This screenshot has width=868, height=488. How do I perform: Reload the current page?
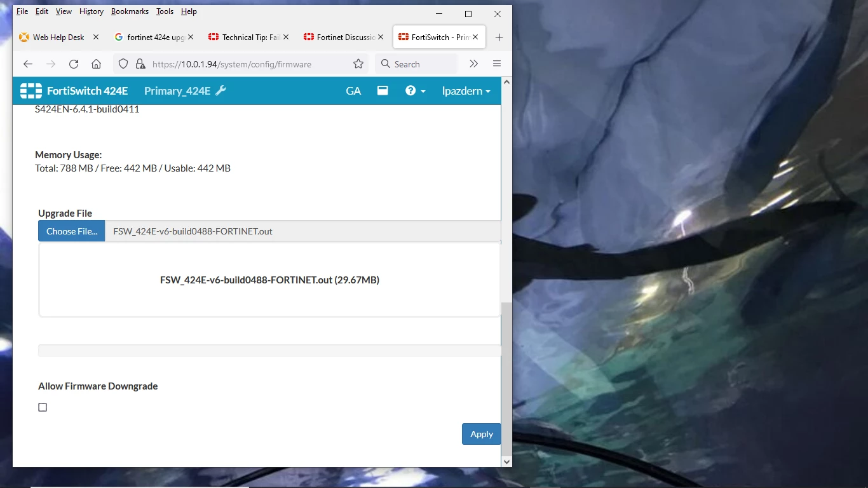coord(74,64)
